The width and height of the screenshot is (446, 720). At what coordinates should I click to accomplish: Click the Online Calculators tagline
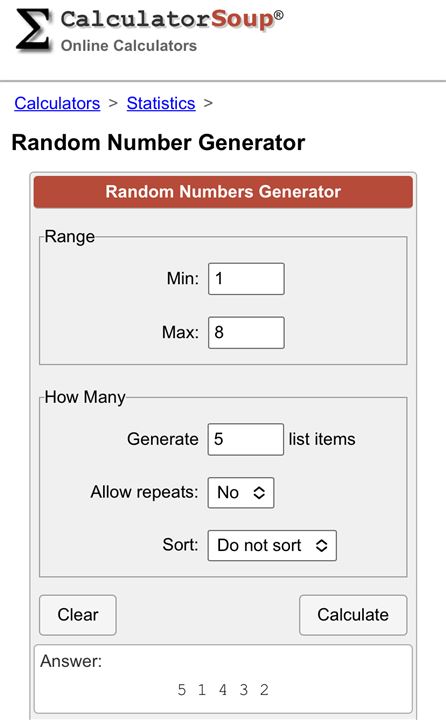point(129,45)
